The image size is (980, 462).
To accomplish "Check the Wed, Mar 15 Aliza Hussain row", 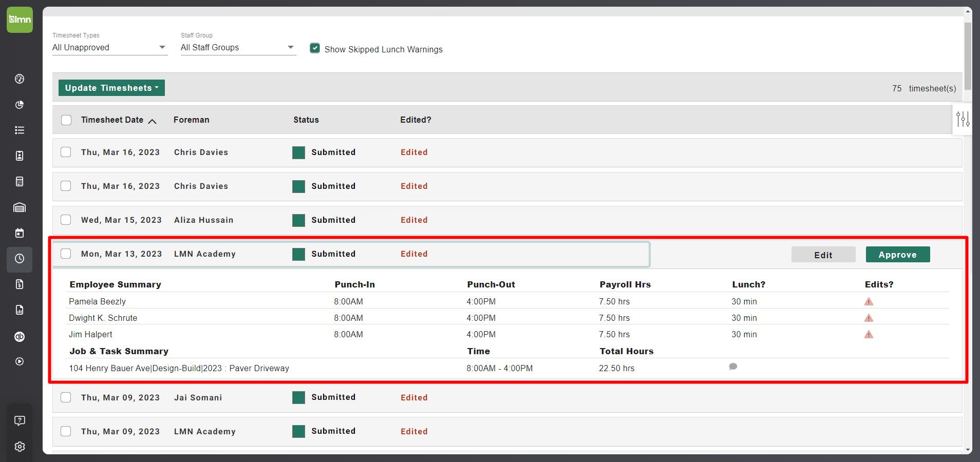I will (x=66, y=220).
